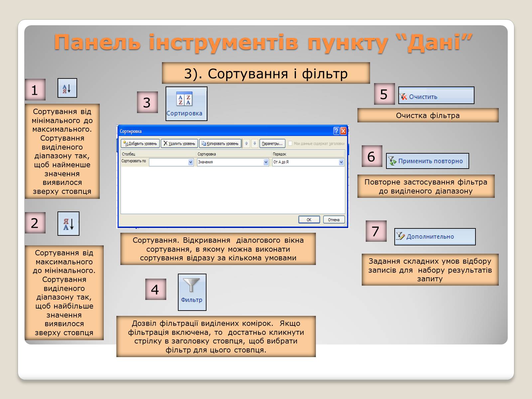
Task: Click the Применить повторно reapply button
Action: [x=428, y=161]
